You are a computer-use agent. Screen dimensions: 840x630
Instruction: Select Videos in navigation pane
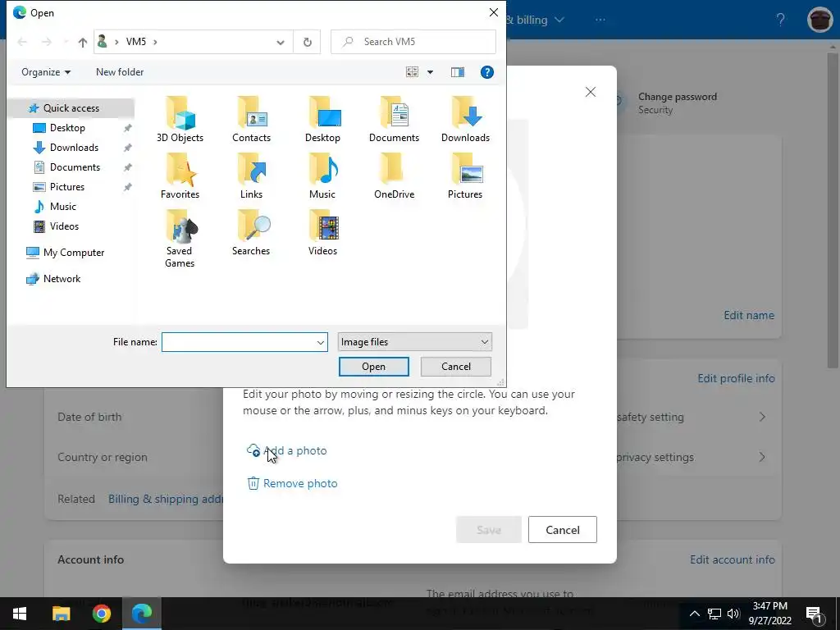tap(64, 226)
